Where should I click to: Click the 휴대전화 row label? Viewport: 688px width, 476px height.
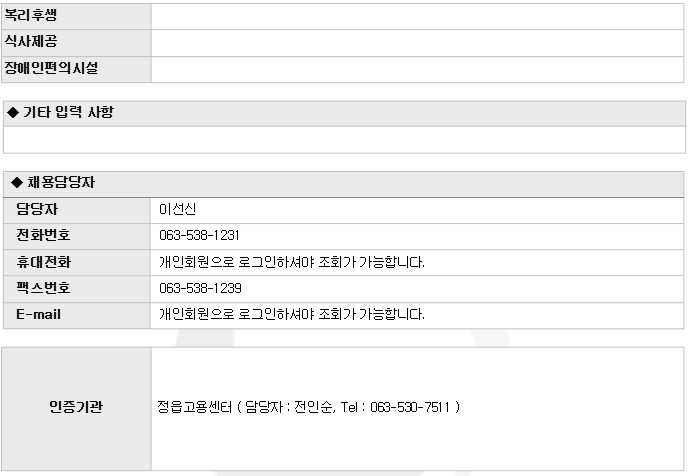pos(43,262)
